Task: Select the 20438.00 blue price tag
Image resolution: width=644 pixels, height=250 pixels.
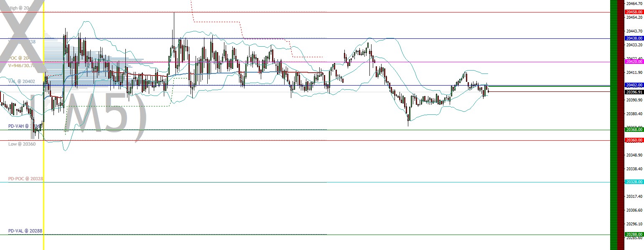Action: pos(634,38)
